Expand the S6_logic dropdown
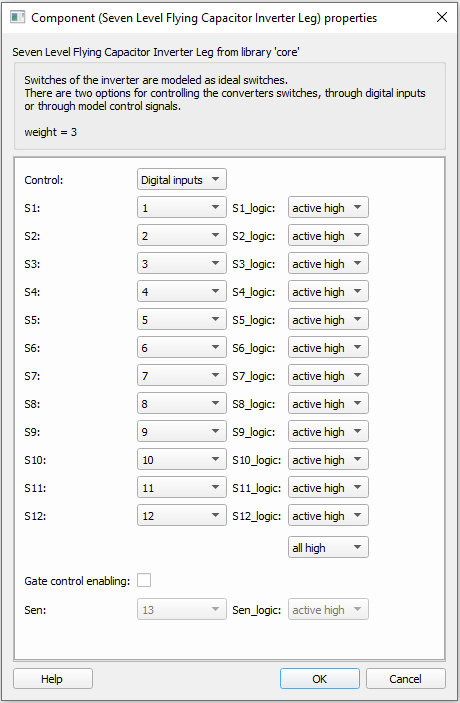The image size is (460, 703). (x=328, y=347)
